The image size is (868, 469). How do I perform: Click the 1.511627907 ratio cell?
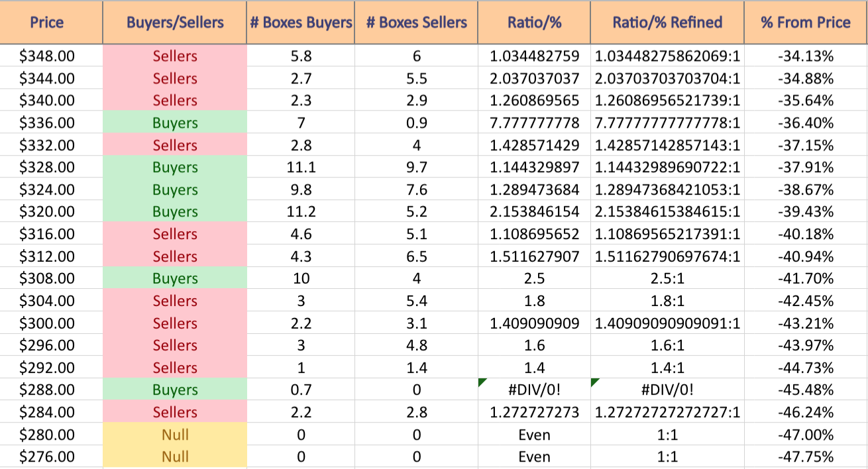[x=535, y=256]
